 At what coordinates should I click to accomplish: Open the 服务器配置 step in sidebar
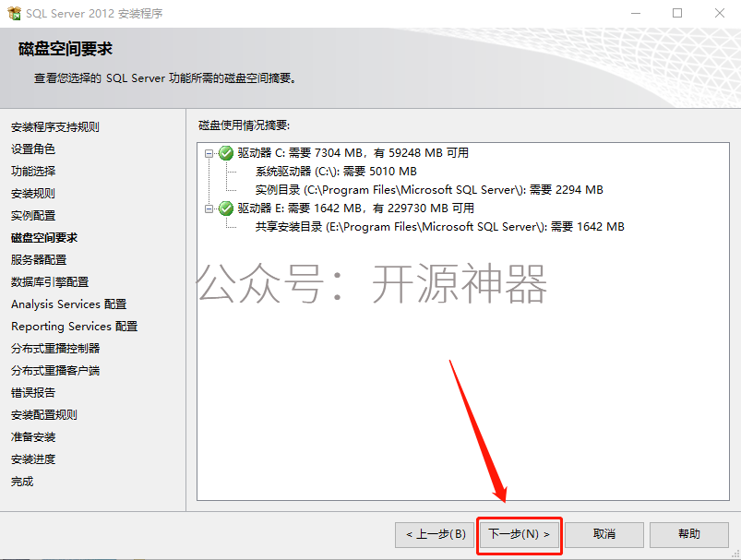(39, 260)
